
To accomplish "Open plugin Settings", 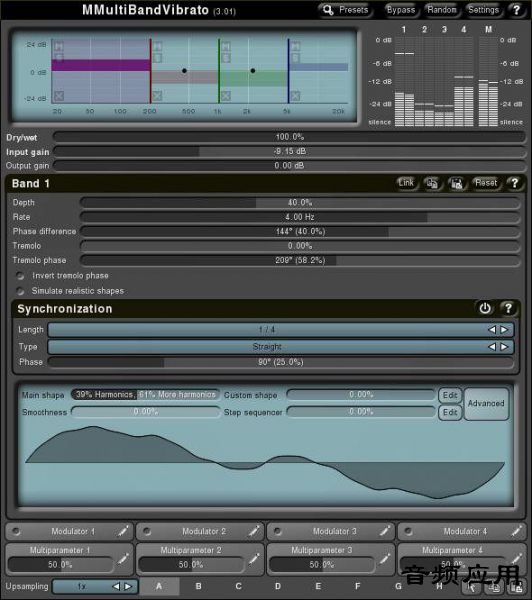I will (483, 10).
